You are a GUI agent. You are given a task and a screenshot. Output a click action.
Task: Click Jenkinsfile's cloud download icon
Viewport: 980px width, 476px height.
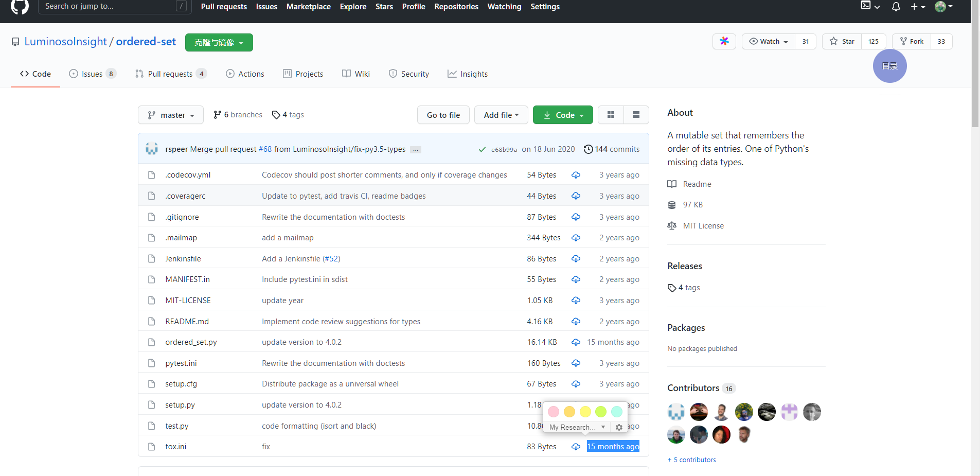576,259
